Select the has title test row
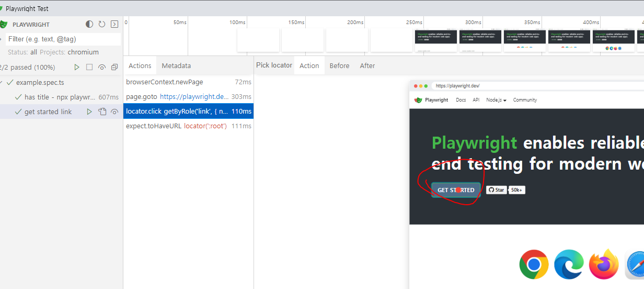644x289 pixels. coord(61,97)
